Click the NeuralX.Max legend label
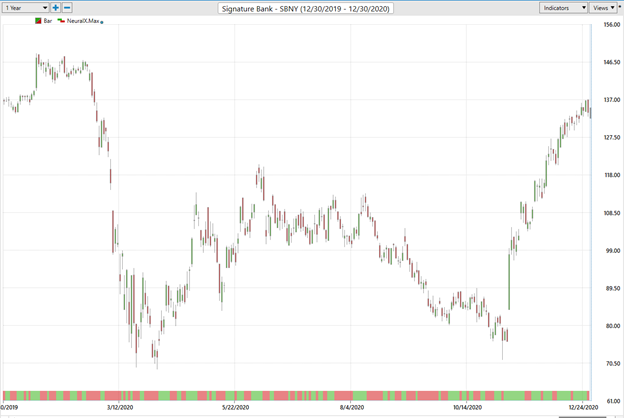Image resolution: width=624 pixels, height=418 pixels. pos(83,21)
